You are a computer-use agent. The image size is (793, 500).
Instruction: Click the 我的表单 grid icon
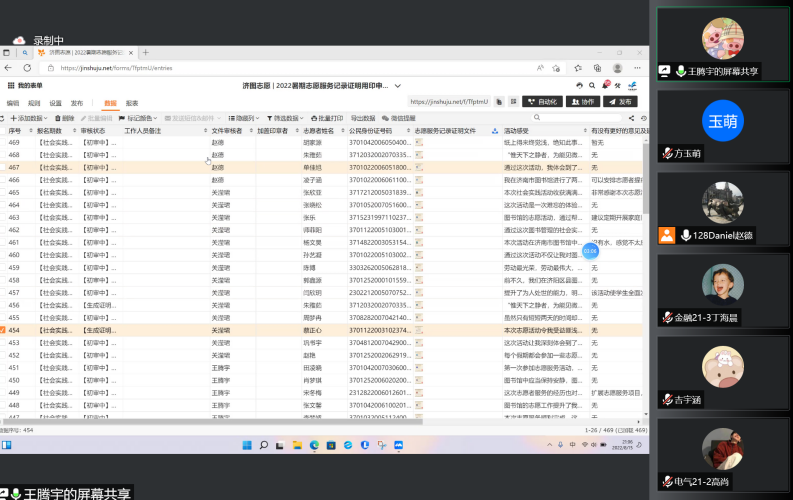[12, 87]
